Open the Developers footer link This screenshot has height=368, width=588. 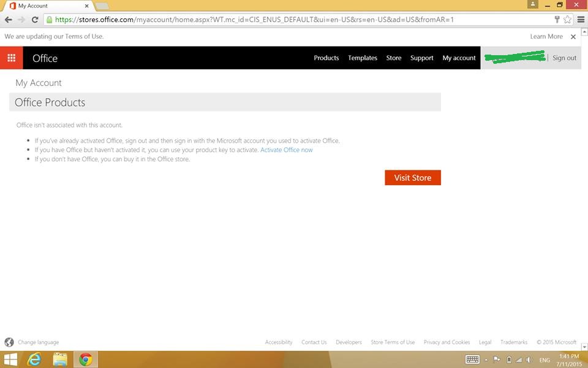click(349, 342)
